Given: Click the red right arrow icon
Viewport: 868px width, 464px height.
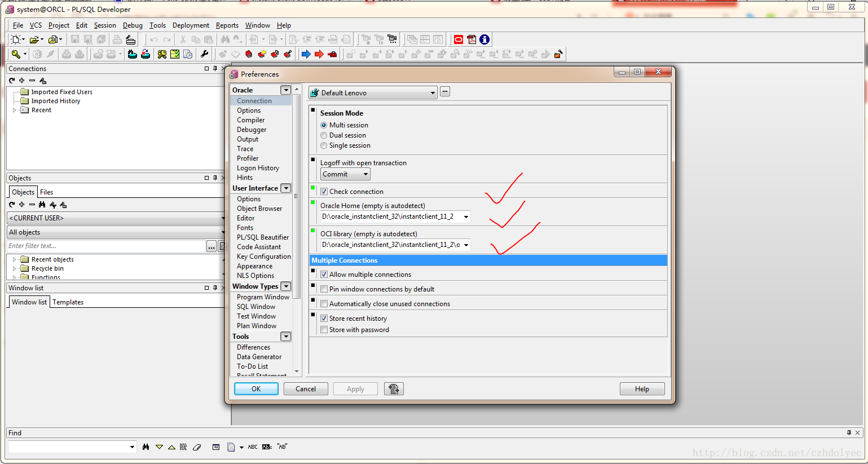Looking at the screenshot, I should point(319,54).
